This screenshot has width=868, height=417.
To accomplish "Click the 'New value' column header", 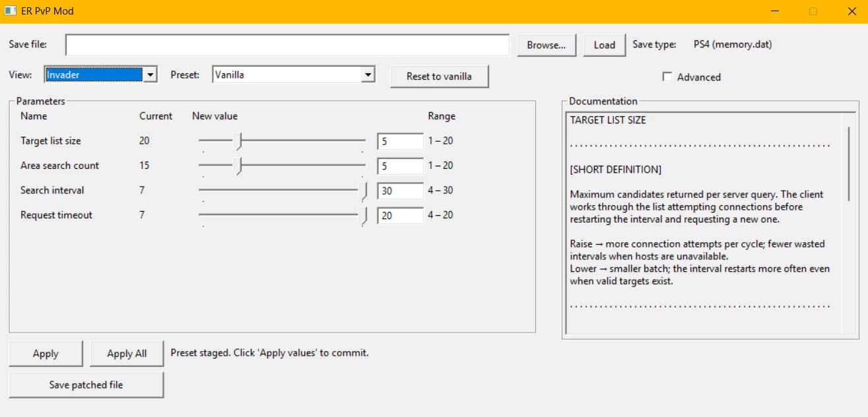I will [x=215, y=116].
